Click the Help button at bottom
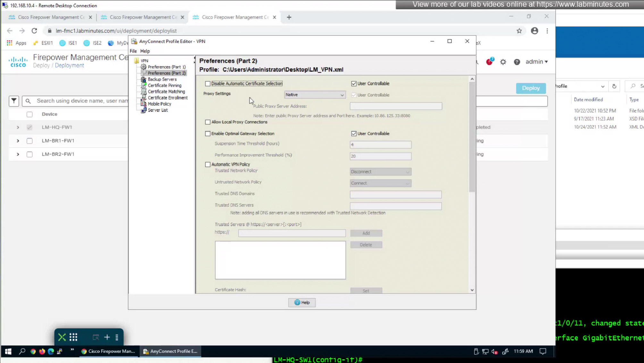This screenshot has width=644, height=363. click(x=302, y=302)
